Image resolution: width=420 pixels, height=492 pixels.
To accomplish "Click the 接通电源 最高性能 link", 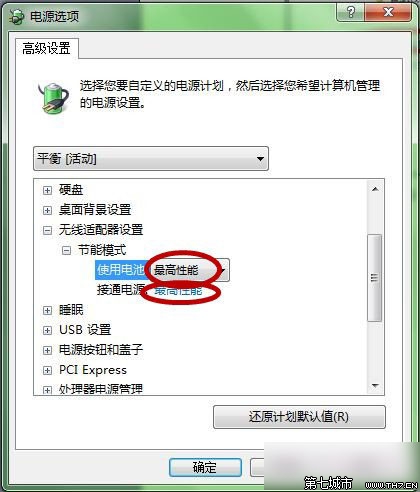I will pos(178,291).
